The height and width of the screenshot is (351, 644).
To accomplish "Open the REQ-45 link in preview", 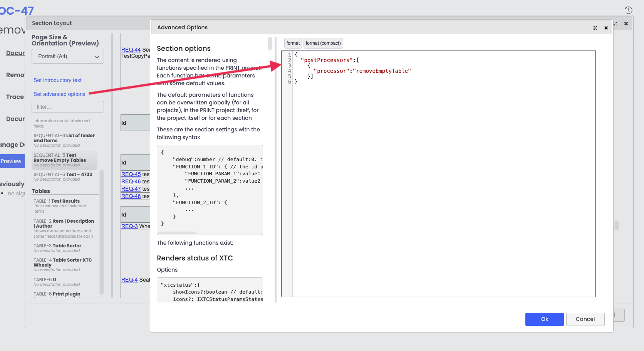I will pos(131,174).
